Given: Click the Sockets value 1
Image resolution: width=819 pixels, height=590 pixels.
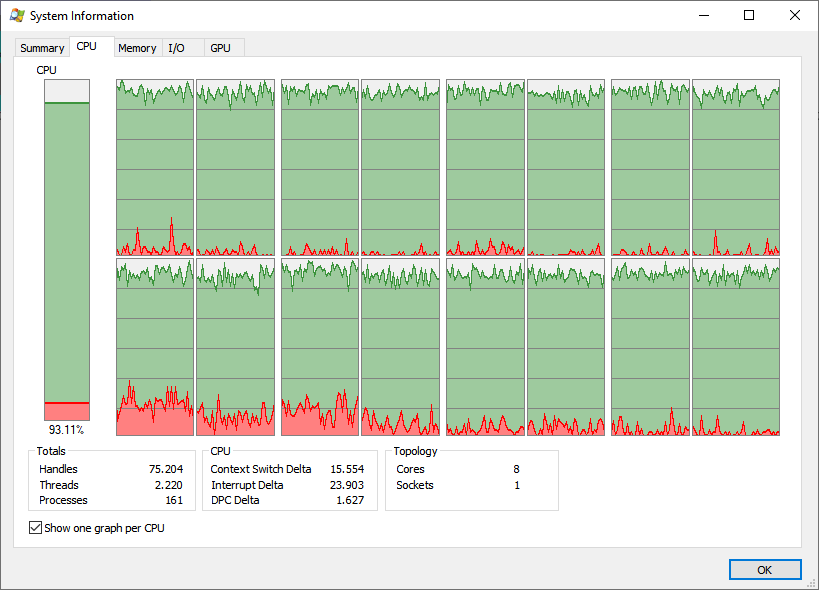Looking at the screenshot, I should 517,485.
